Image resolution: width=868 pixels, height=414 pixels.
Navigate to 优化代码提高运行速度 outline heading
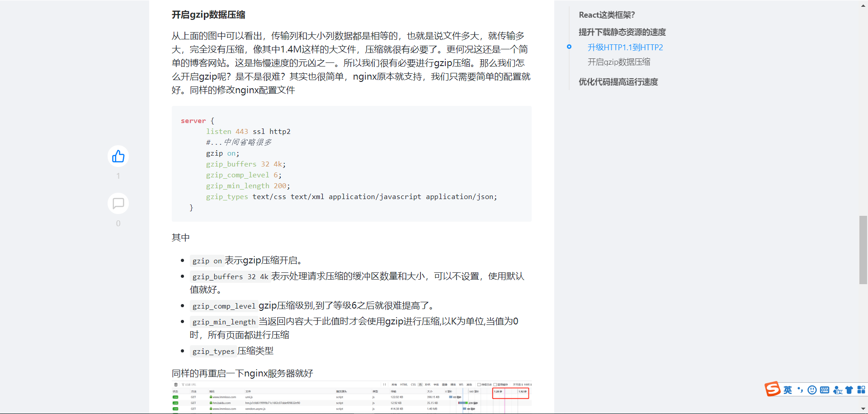pos(618,82)
